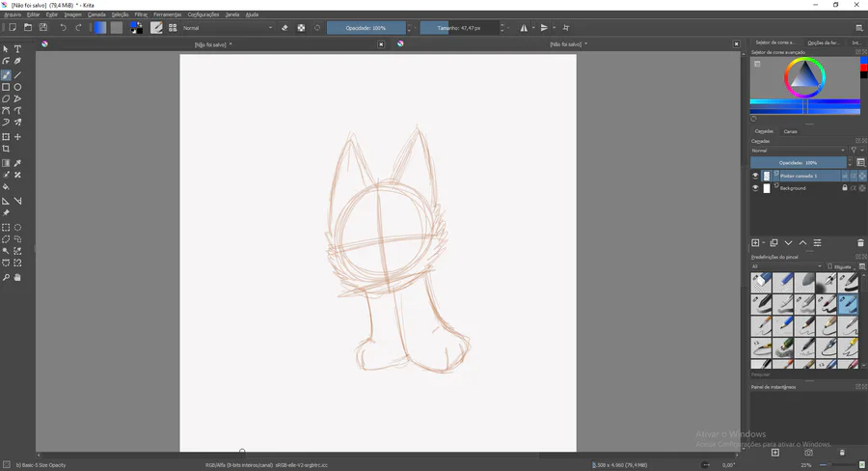The height and width of the screenshot is (471, 868).
Task: Pick the Zoom magnifier tool
Action: tap(6, 277)
